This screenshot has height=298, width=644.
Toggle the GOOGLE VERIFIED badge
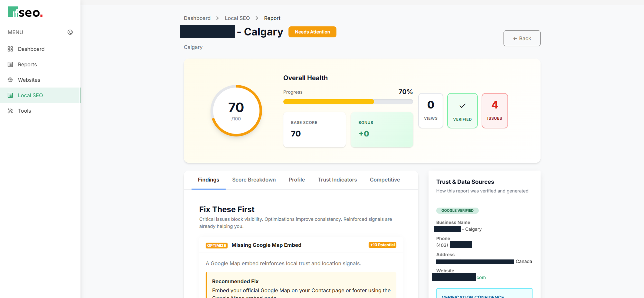click(x=457, y=211)
